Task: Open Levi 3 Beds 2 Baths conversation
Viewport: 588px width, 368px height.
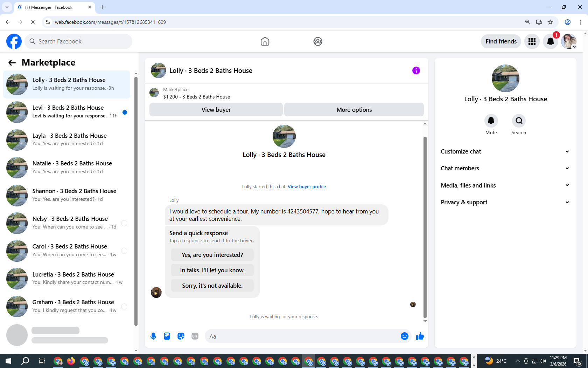Action: pos(66,112)
